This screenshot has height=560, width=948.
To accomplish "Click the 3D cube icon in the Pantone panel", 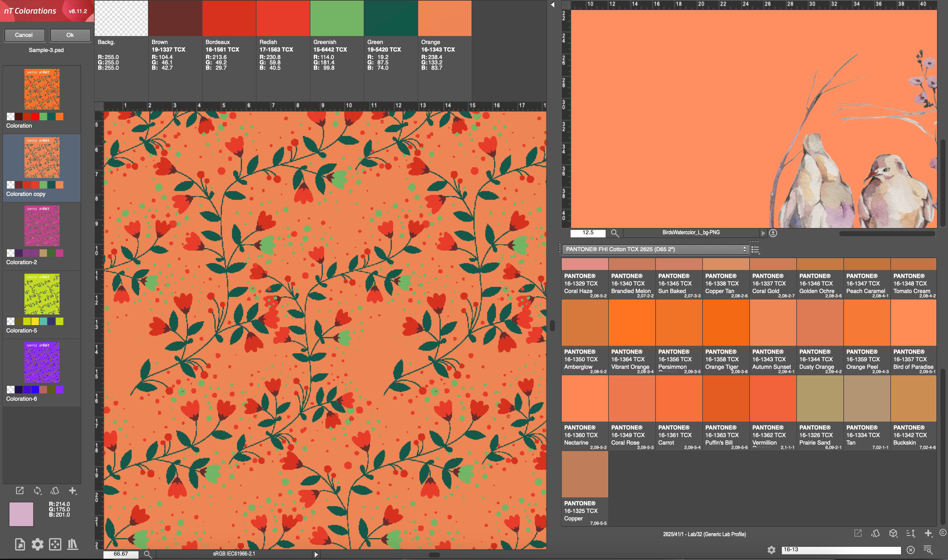I will [x=893, y=533].
